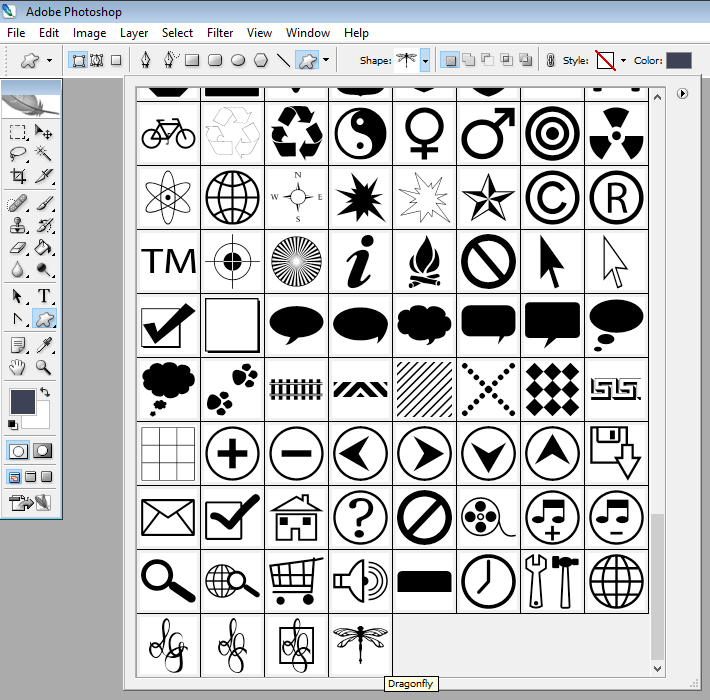Image resolution: width=710 pixels, height=700 pixels.
Task: Choose the Bicycle shape thumbnail
Action: point(168,134)
